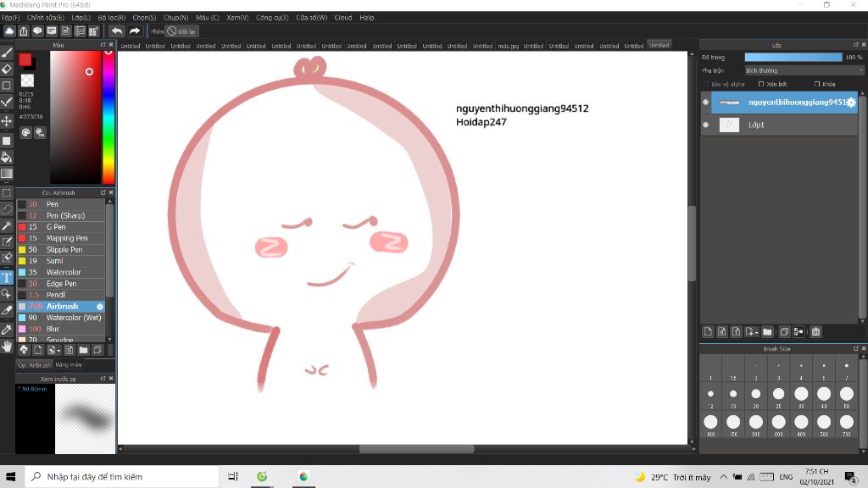The height and width of the screenshot is (488, 868).
Task: Activate the Text tool
Action: (x=7, y=277)
